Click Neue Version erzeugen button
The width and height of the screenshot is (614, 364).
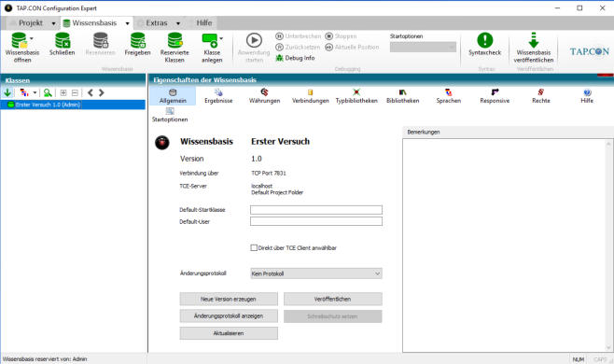pyautogui.click(x=229, y=299)
